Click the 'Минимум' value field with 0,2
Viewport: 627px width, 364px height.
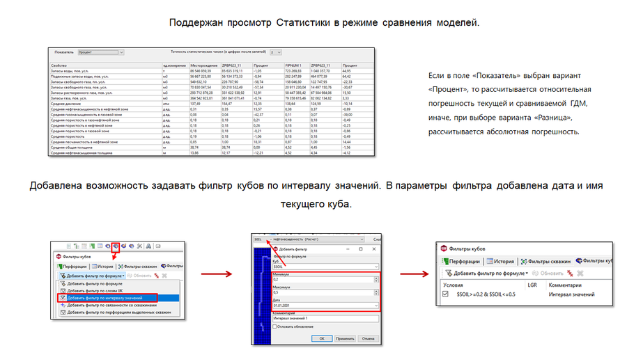(x=323, y=280)
